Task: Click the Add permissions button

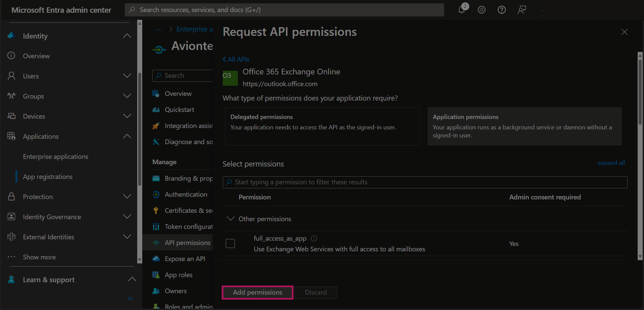Action: pyautogui.click(x=257, y=292)
